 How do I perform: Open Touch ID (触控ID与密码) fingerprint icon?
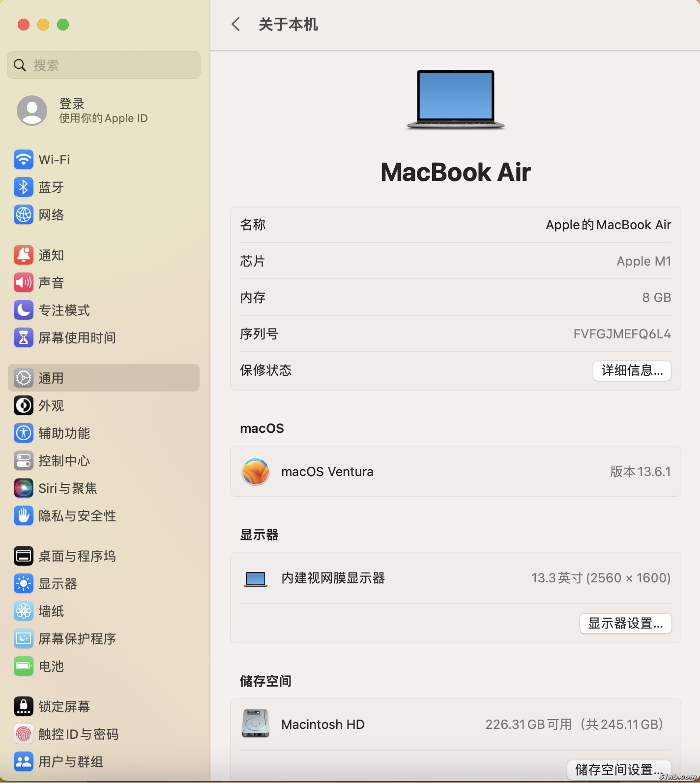(x=24, y=734)
